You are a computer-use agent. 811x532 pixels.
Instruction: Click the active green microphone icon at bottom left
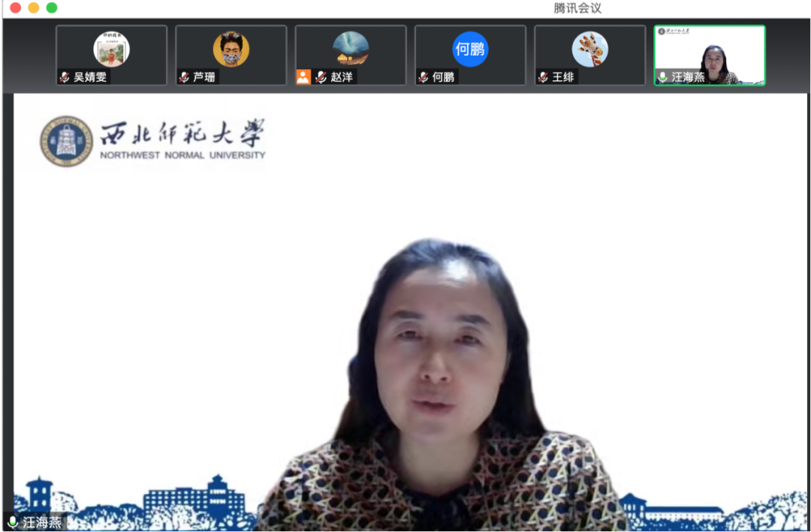click(x=13, y=522)
